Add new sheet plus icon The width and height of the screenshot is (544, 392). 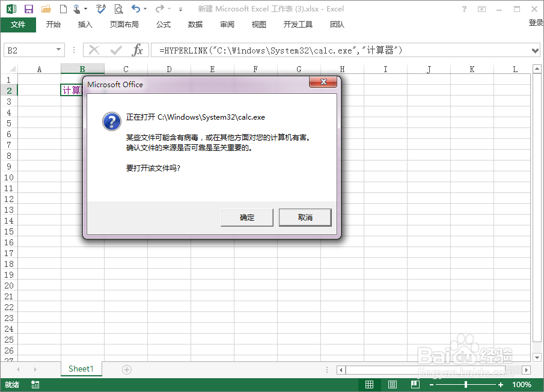pyautogui.click(x=127, y=370)
